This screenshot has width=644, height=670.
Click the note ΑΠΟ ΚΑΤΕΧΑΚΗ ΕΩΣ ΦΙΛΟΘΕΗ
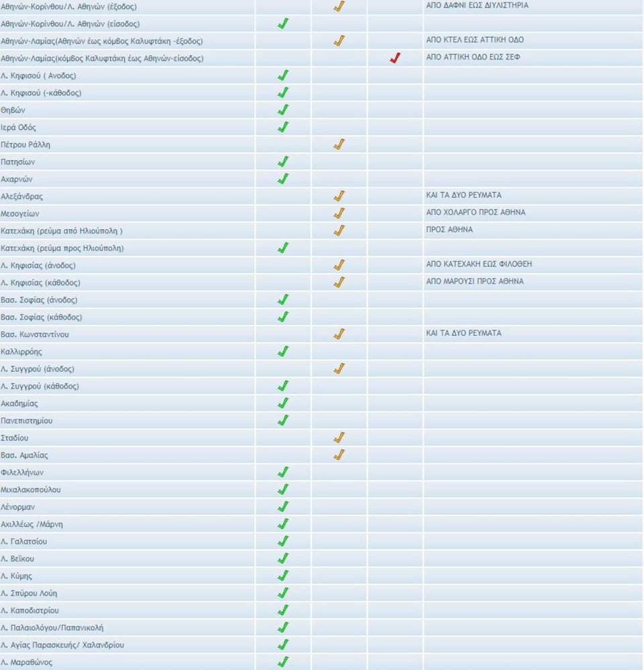coord(479,264)
